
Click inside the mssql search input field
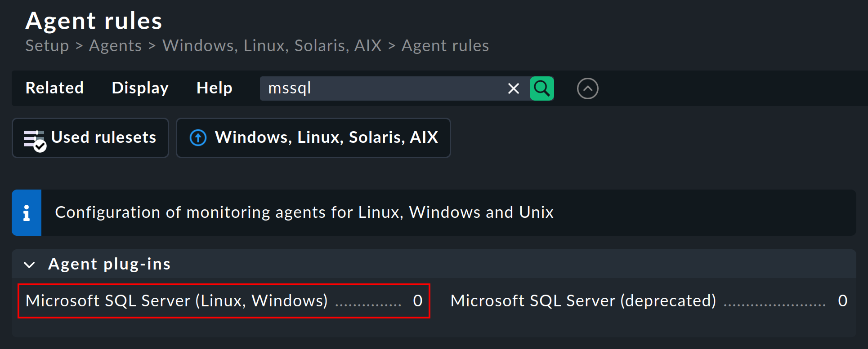[x=387, y=88]
